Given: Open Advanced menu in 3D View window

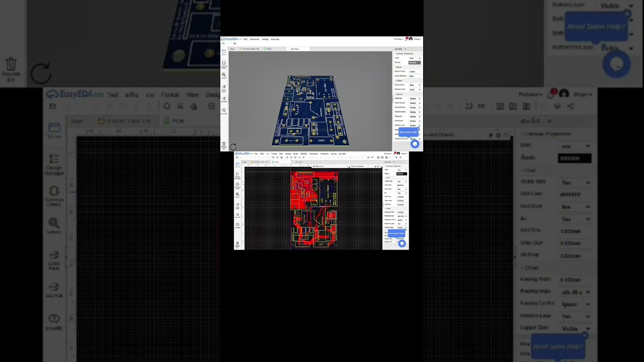Looking at the screenshot, I should coord(255,39).
